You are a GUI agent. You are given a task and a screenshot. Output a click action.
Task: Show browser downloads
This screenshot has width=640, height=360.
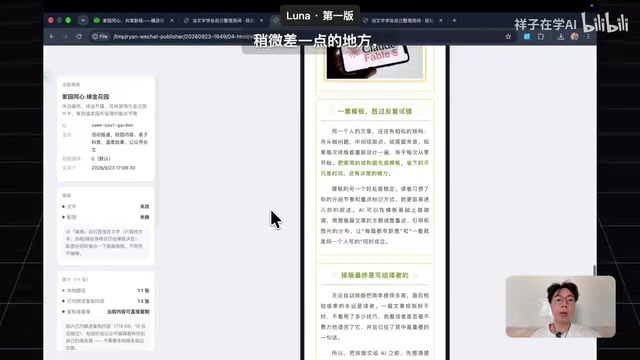(561, 37)
